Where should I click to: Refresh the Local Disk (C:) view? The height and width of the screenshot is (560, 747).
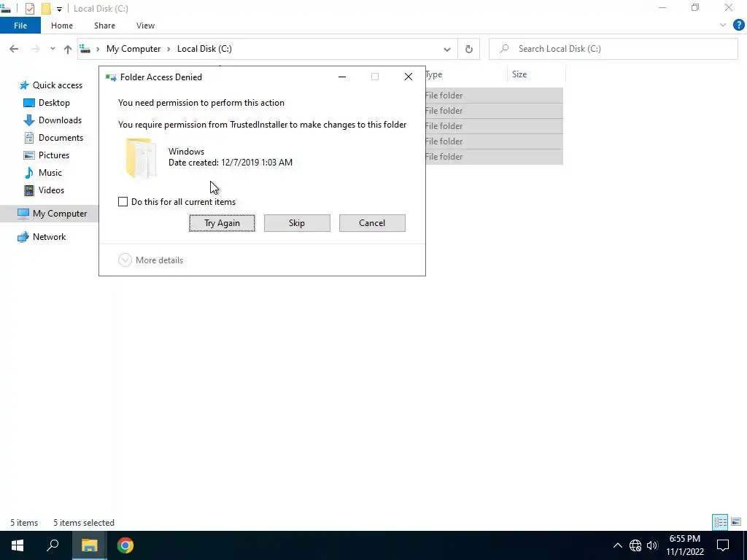[469, 49]
